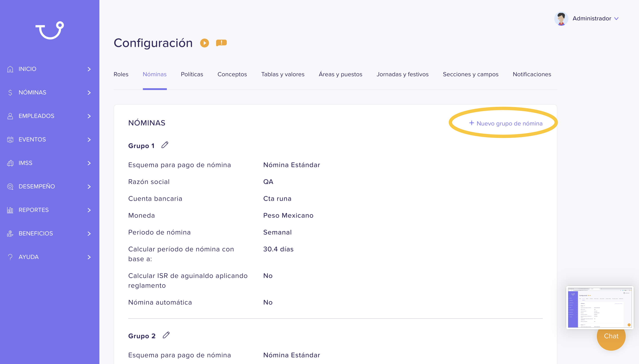Click the BENEFICIOS hand icon
The height and width of the screenshot is (364, 639).
[10, 233]
